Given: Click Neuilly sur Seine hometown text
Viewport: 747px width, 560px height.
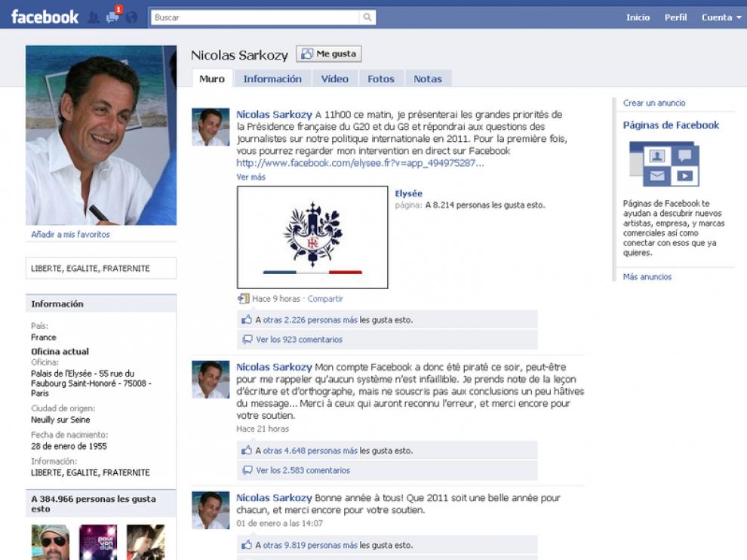Looking at the screenshot, I should 60,420.
